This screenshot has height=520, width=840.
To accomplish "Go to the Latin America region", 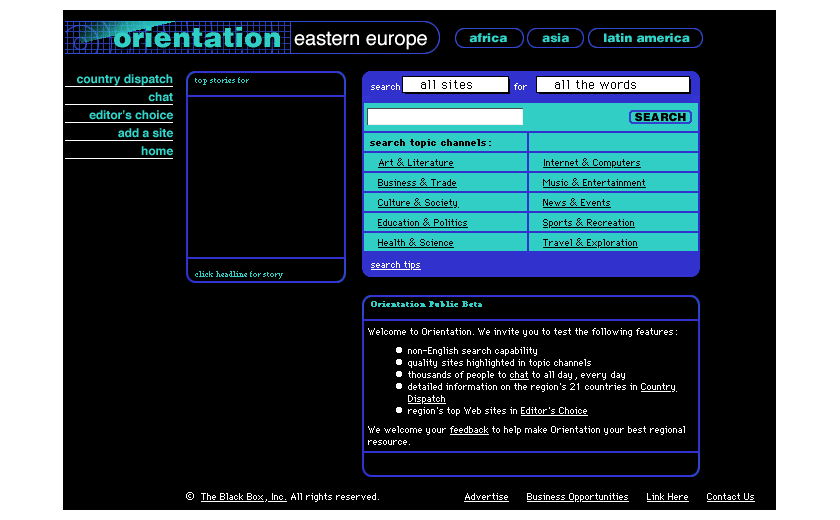I will (645, 38).
